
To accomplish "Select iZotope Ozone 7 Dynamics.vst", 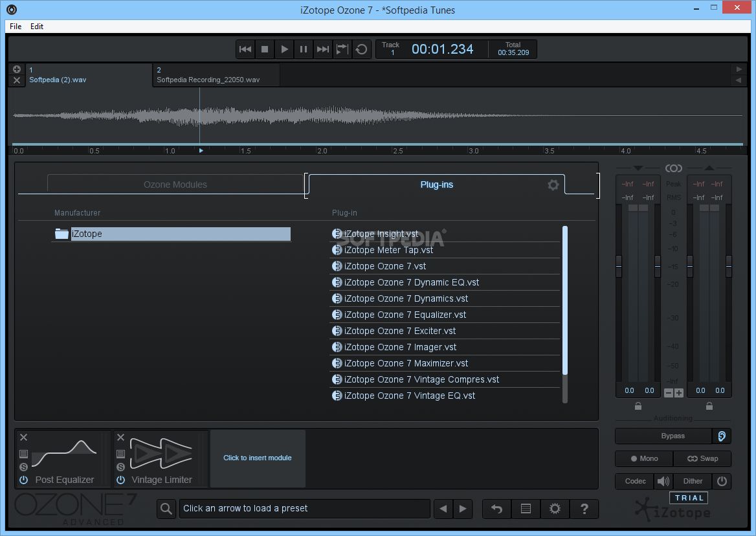I will click(x=445, y=299).
